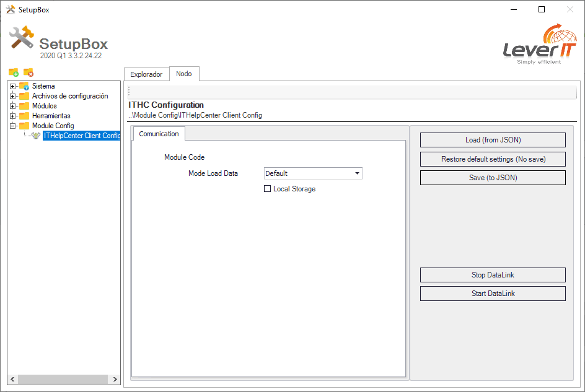The height and width of the screenshot is (392, 585).
Task: Click the Start DataLink button
Action: [493, 294]
